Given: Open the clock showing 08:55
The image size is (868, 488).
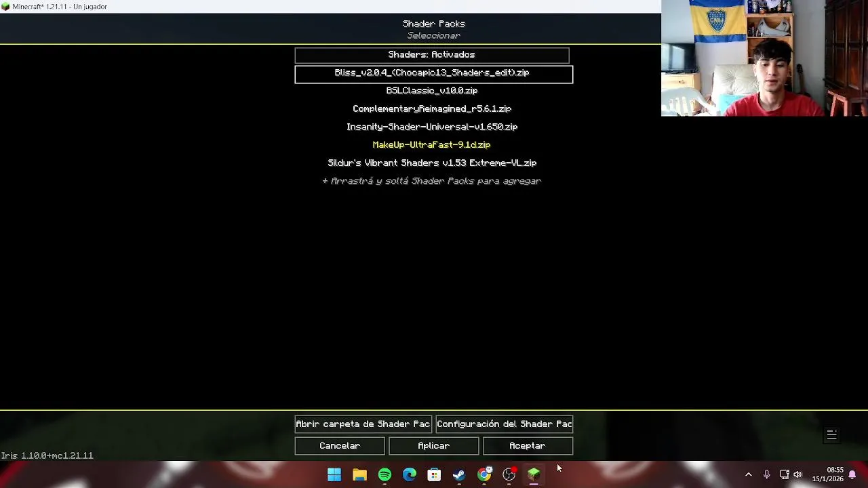Looking at the screenshot, I should coord(827,474).
